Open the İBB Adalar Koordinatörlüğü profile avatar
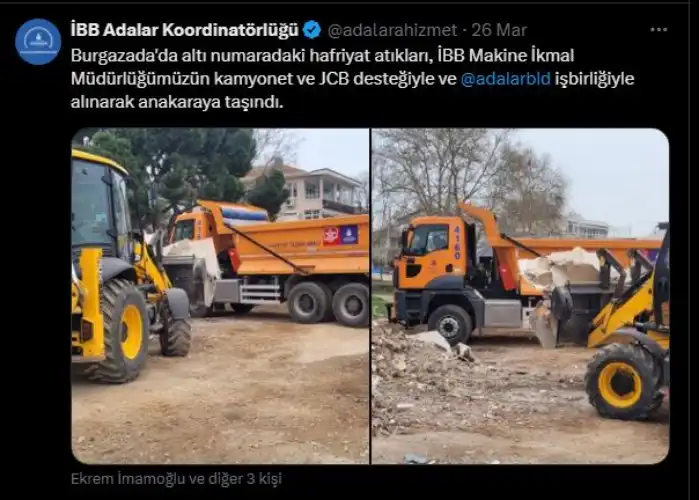 click(38, 41)
